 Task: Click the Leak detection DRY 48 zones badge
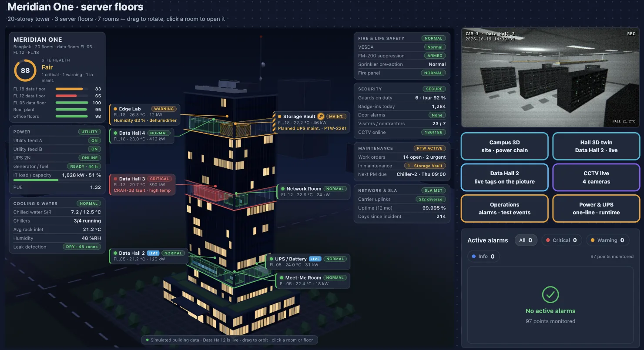pyautogui.click(x=82, y=247)
